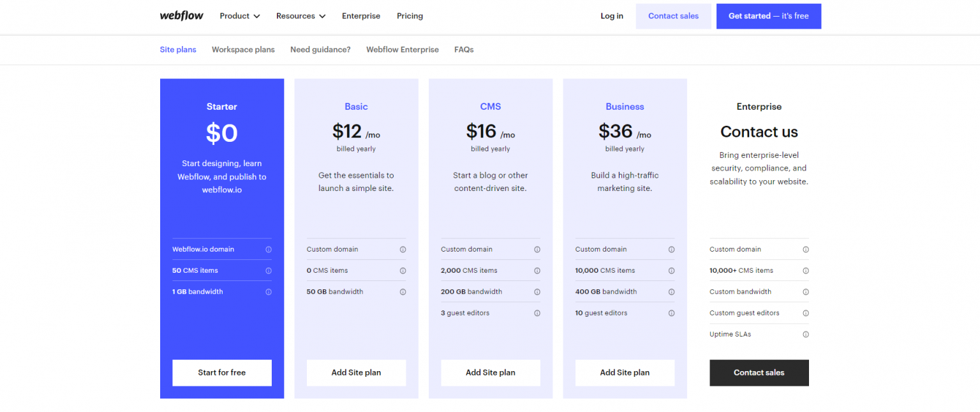Click the Enterprise plan title
980x412 pixels.
[759, 107]
